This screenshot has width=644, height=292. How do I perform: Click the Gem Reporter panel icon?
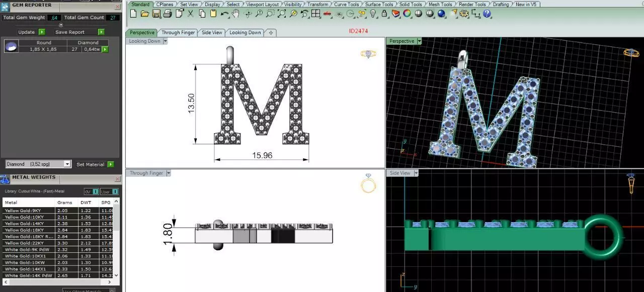click(x=5, y=6)
